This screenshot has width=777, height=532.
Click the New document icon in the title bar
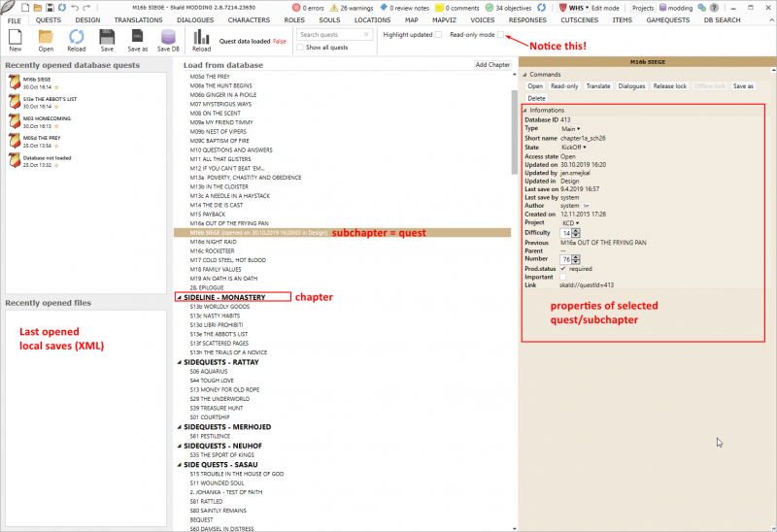pyautogui.click(x=25, y=8)
